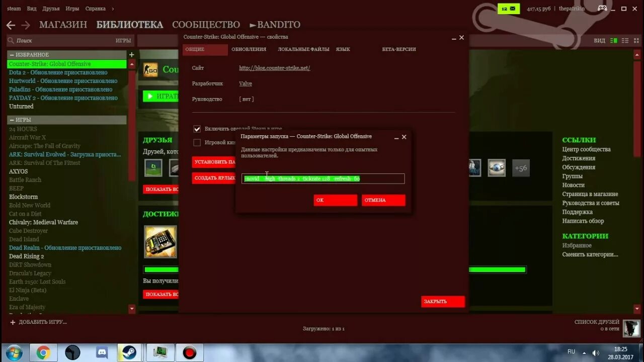Click УСТАНОВИТЬ ПАРАМЕТРЫ button

point(214,162)
